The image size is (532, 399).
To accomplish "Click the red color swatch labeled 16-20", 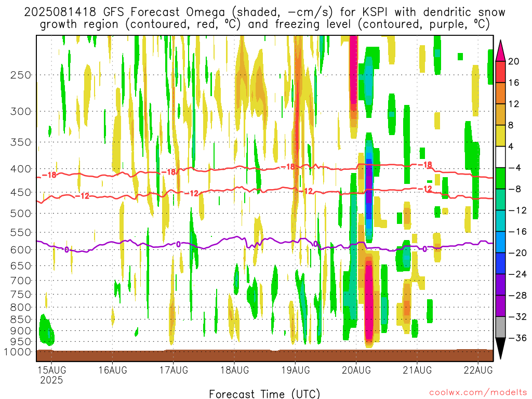I will pyautogui.click(x=500, y=72).
